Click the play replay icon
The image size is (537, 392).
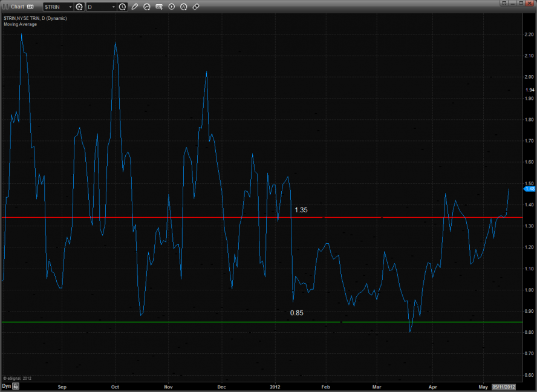click(172, 7)
